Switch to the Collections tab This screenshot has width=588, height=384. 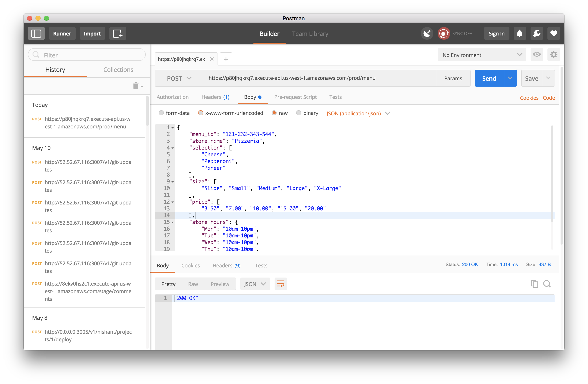pyautogui.click(x=118, y=70)
